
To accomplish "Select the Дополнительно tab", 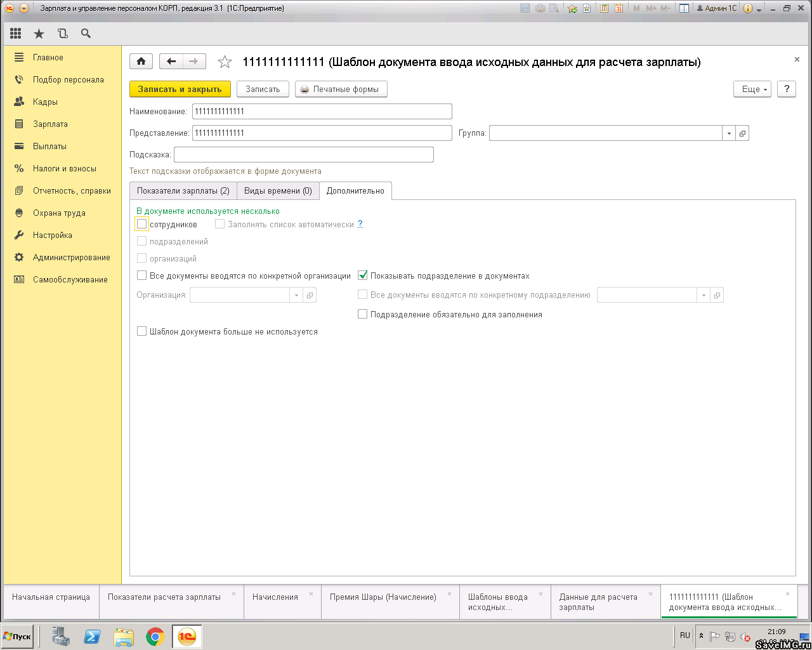I will click(355, 190).
